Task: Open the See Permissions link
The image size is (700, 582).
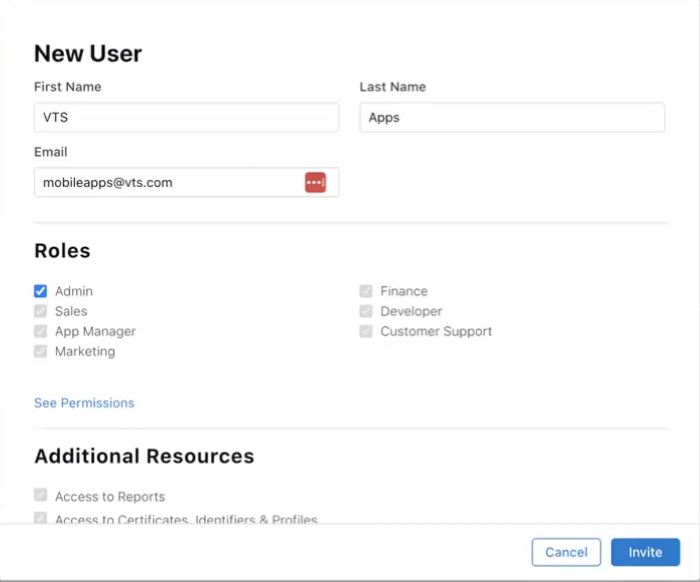Action: pyautogui.click(x=84, y=403)
